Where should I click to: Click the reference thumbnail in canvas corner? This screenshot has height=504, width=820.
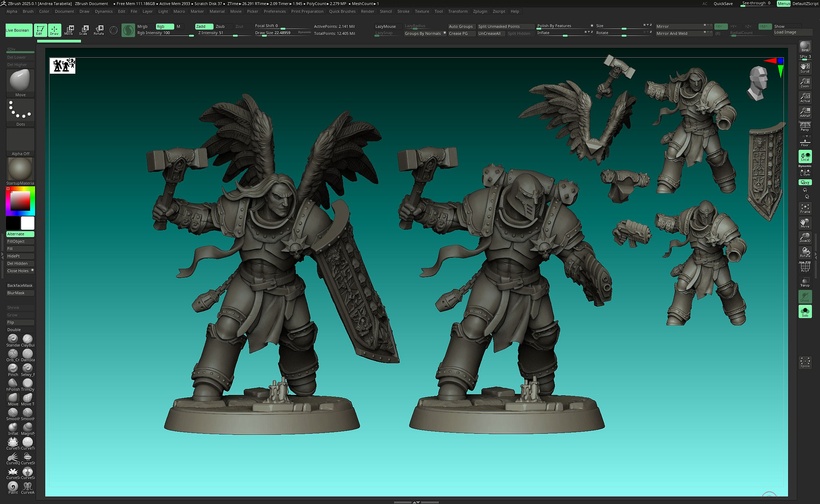(x=63, y=66)
